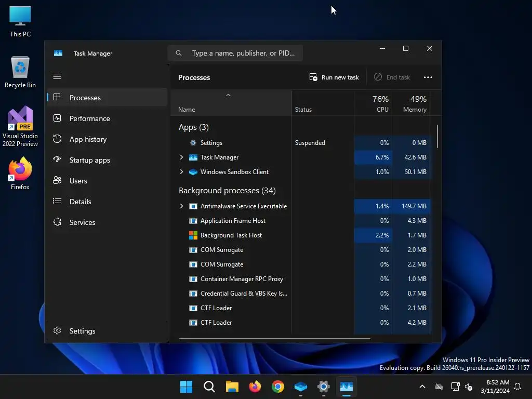Click the Run new task icon
The width and height of the screenshot is (532, 399).
point(313,77)
